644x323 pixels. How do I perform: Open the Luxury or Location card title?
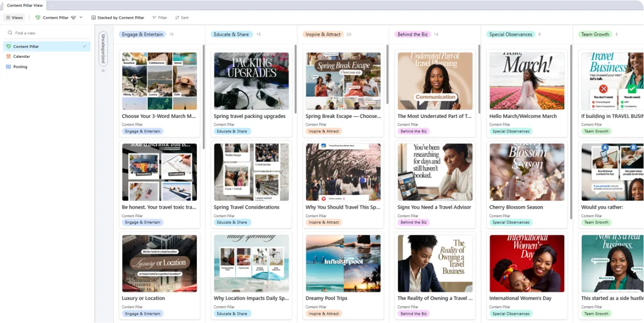point(143,298)
